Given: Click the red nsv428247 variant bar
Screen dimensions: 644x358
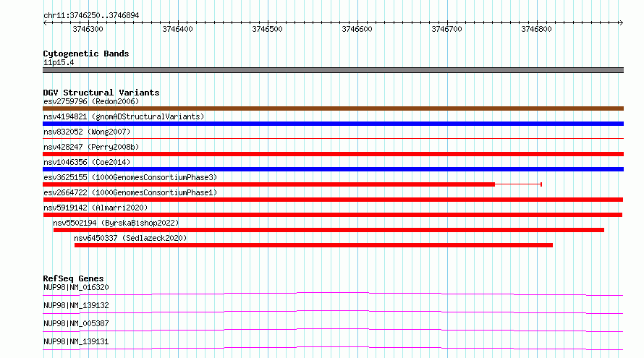Looking at the screenshot, I should coord(333,154).
